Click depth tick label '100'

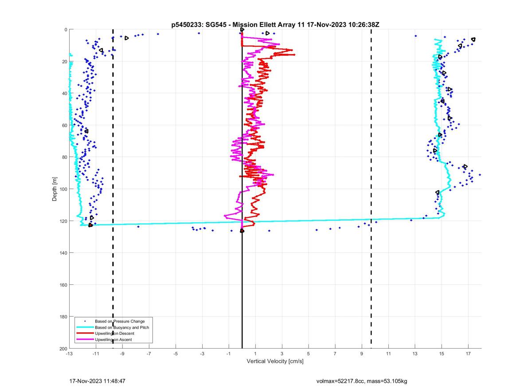(63, 189)
